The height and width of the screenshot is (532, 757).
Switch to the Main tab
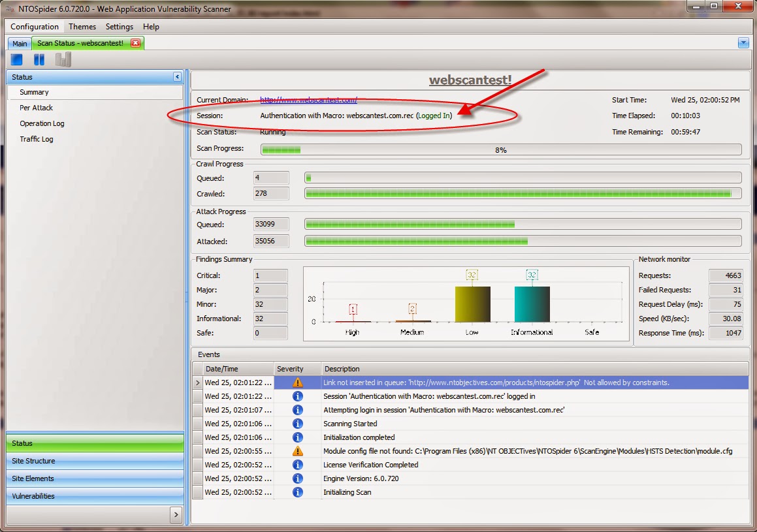20,44
